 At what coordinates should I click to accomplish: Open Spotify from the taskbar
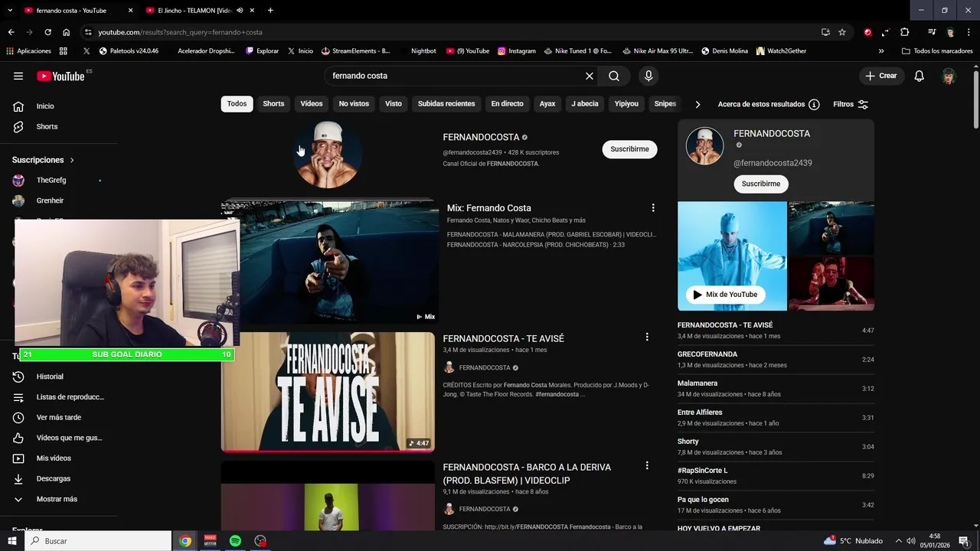(235, 541)
